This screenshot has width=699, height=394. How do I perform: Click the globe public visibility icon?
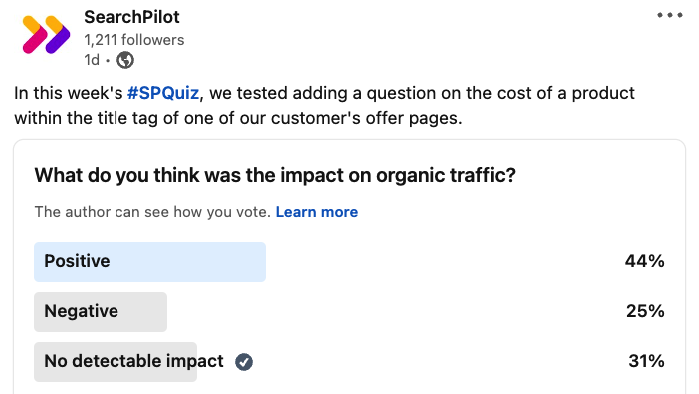pos(125,60)
